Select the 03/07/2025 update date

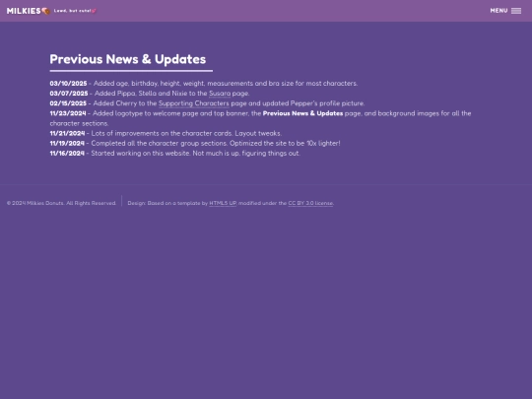tap(69, 94)
